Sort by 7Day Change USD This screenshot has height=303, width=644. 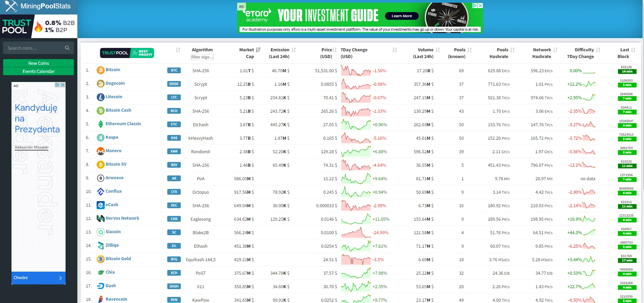[x=395, y=50]
